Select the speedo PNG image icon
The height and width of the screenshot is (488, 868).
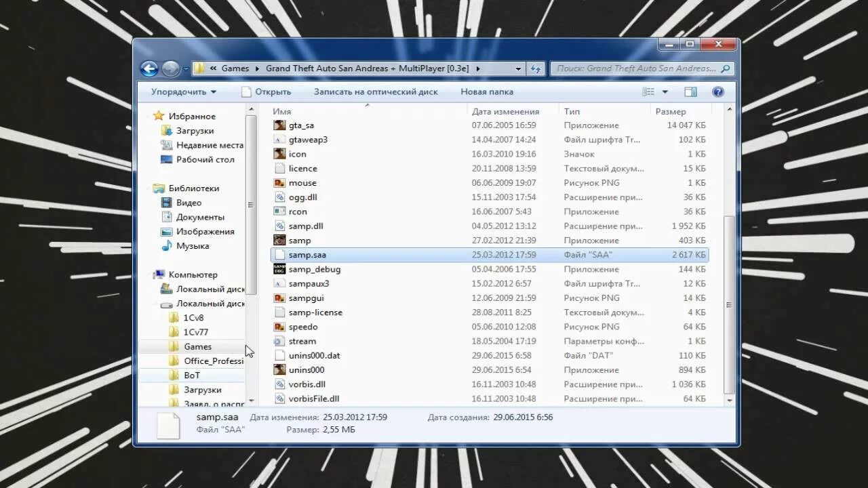point(279,327)
